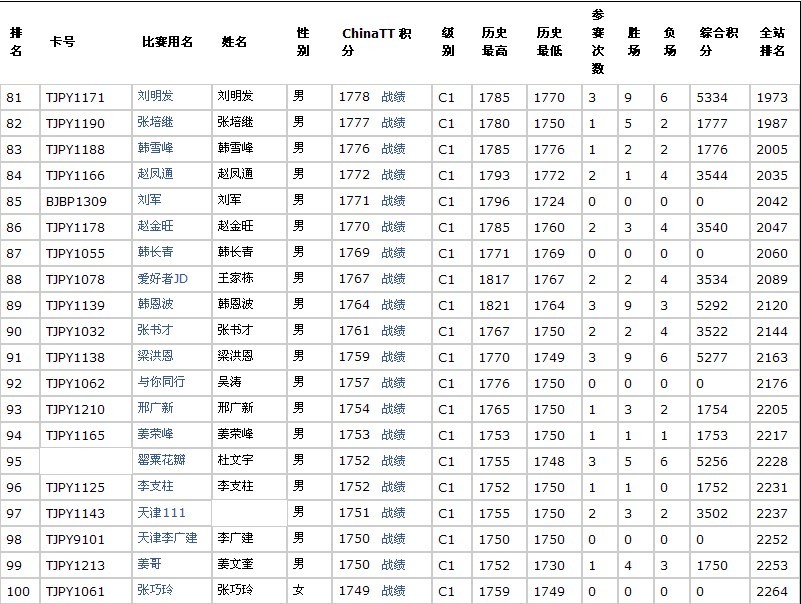The width and height of the screenshot is (801, 604).
Task: Select name cell 吴涛
Action: (x=229, y=382)
